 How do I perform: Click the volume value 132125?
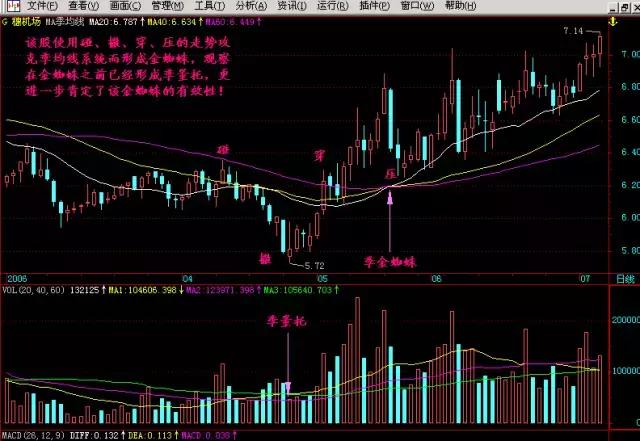(x=84, y=290)
